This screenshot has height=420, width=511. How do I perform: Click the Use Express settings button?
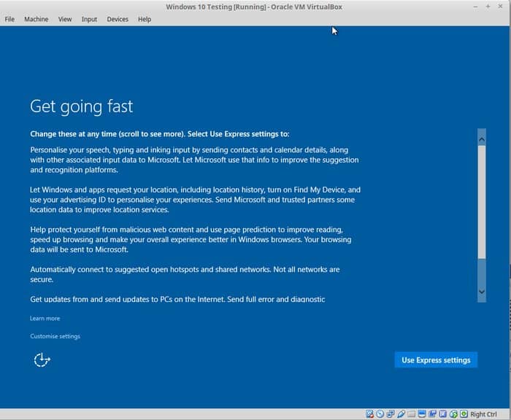(x=436, y=359)
